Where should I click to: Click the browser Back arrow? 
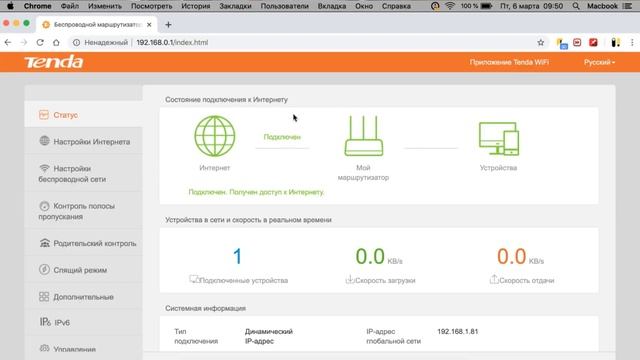click(x=8, y=42)
